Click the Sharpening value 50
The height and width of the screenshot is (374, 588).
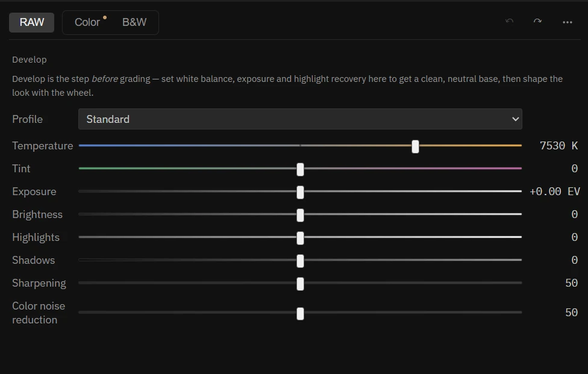tap(572, 283)
